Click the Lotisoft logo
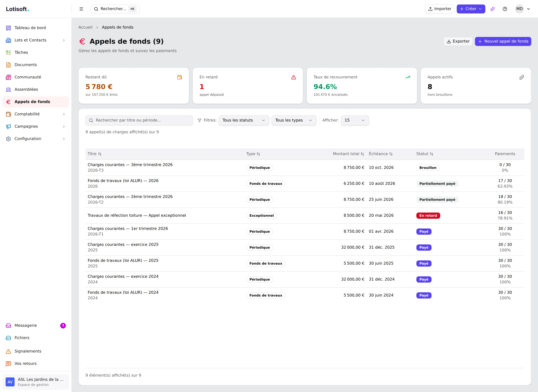Viewport: 538px width, 392px height. point(18,9)
